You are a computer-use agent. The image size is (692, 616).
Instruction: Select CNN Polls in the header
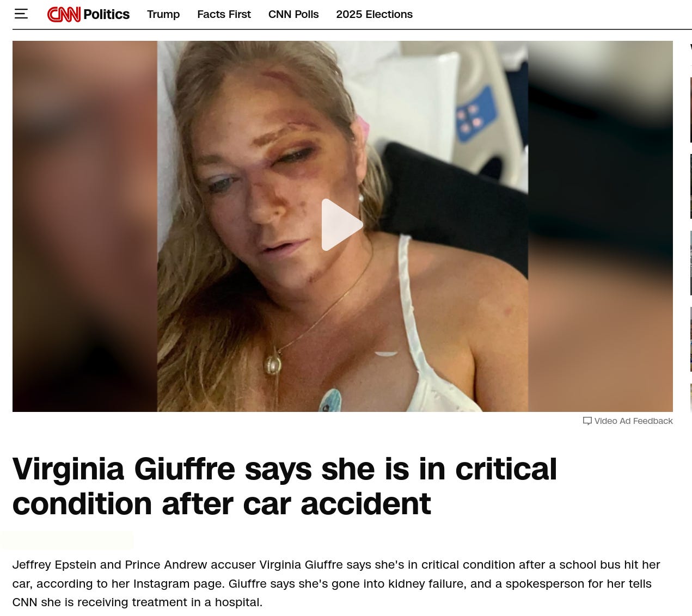(x=293, y=15)
